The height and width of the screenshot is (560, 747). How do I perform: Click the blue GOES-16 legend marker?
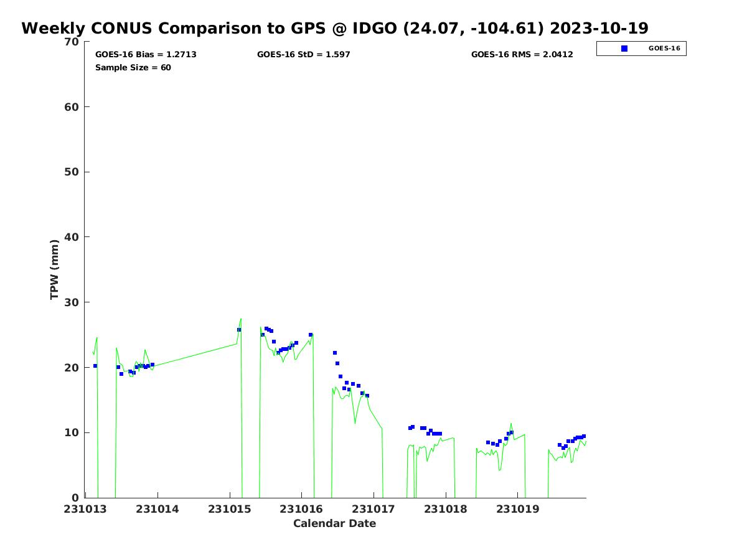point(624,49)
